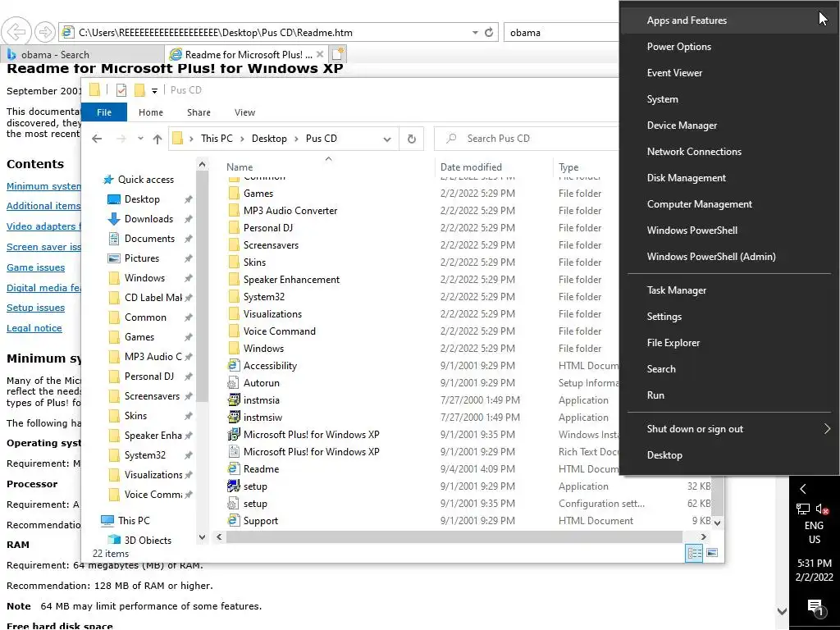Screen dimensions: 840x630
Task: Select setup Configuration settings file
Action: tap(255, 504)
